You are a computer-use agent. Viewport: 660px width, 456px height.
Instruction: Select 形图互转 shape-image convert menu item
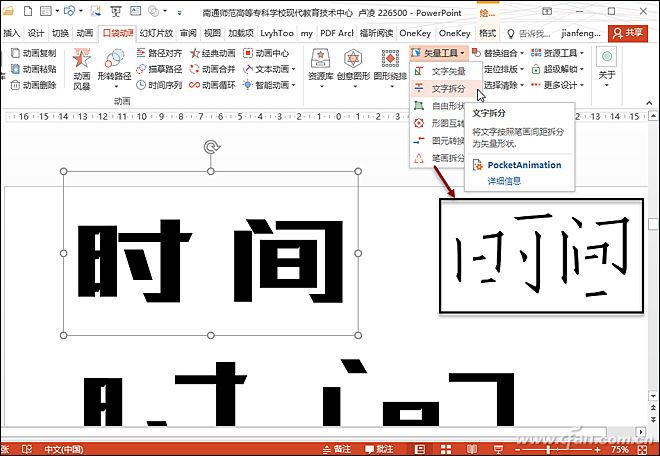(438, 123)
